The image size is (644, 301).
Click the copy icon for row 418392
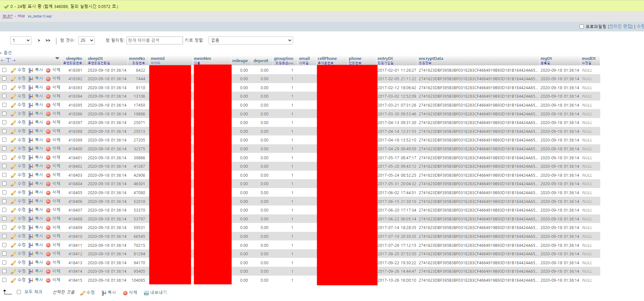pos(31,79)
